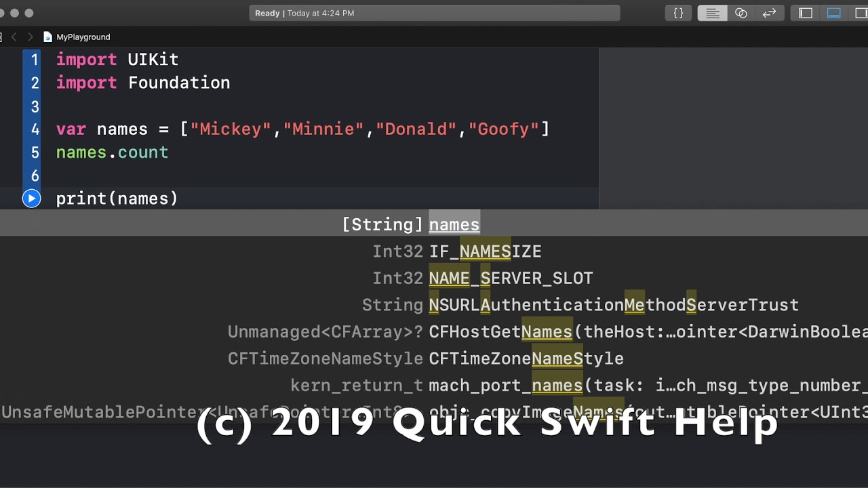This screenshot has height=488, width=868.
Task: Choose the CFTimeZoneNameStyle suggestion
Action: (434, 359)
